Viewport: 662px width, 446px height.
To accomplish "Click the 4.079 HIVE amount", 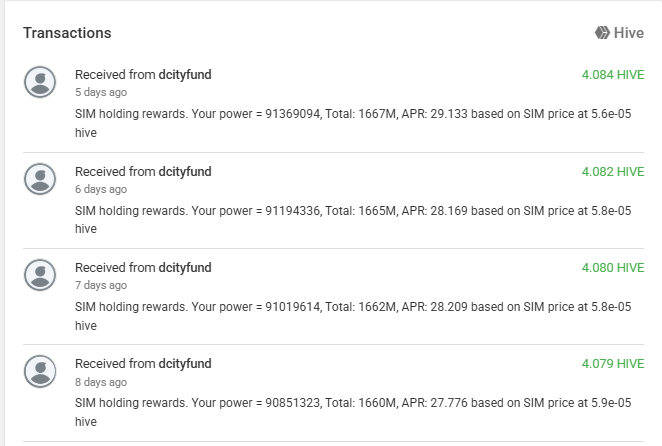I will point(612,363).
